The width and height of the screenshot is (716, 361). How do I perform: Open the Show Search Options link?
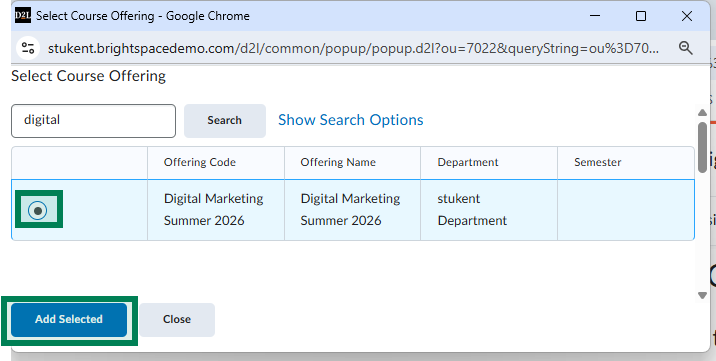coord(350,120)
